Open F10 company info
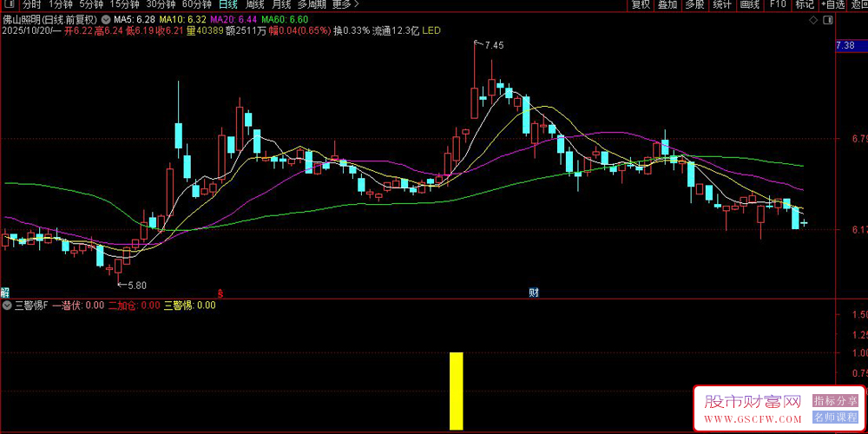Screen dimensions: 868x434 click(777, 4)
